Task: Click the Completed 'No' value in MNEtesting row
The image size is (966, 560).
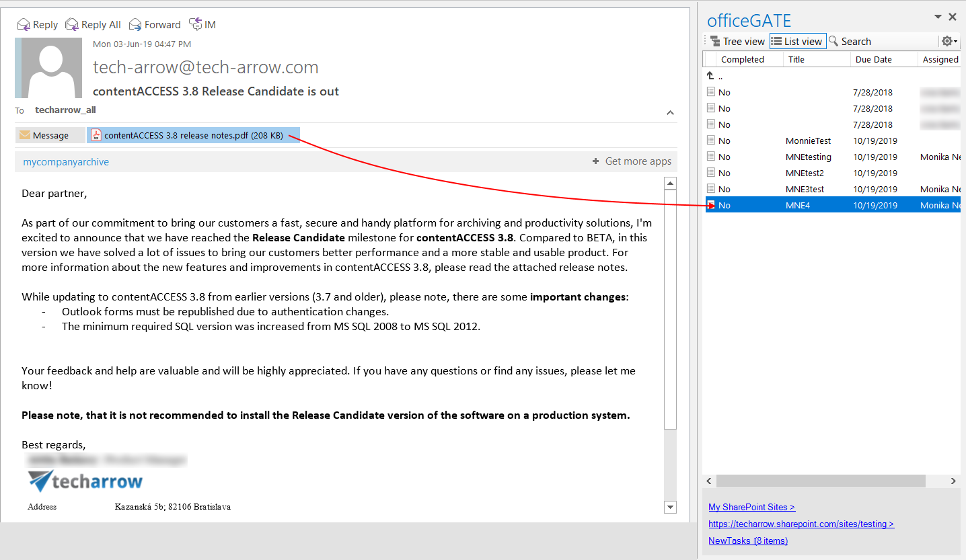Action: tap(724, 157)
